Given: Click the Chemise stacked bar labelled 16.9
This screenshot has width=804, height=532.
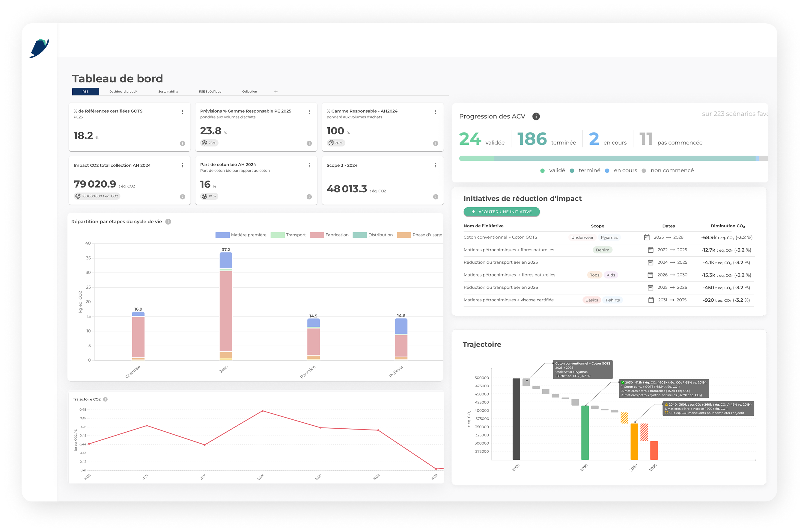Looking at the screenshot, I should pos(138,336).
